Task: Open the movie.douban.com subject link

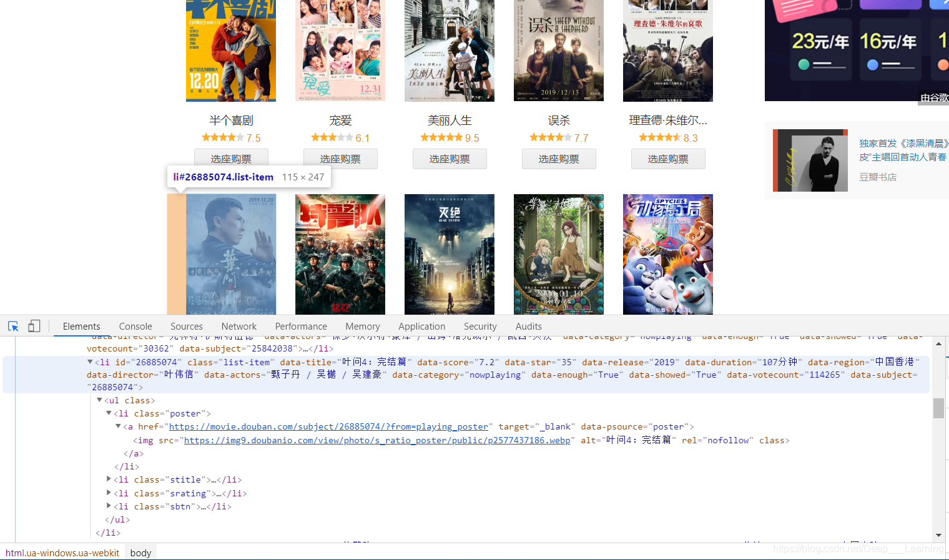Action: (329, 426)
